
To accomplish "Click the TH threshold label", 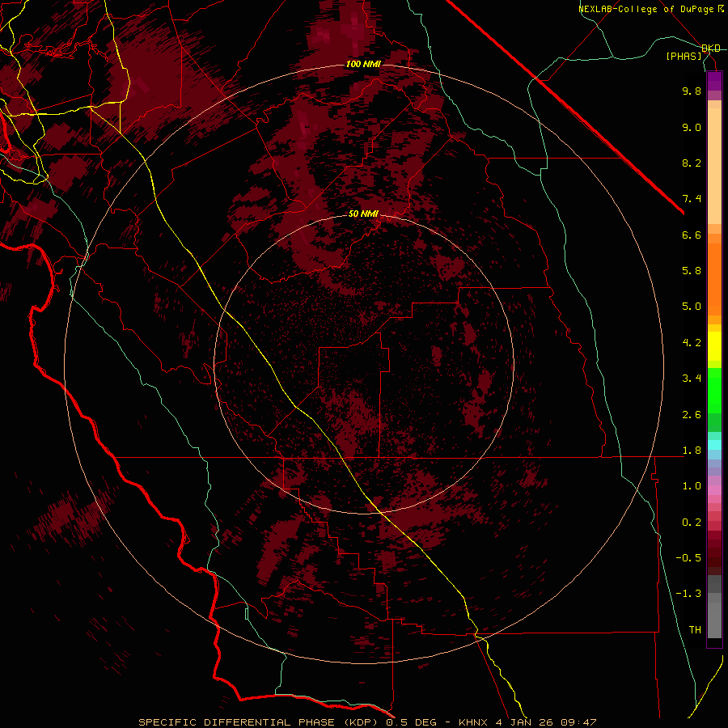I will click(x=695, y=630).
